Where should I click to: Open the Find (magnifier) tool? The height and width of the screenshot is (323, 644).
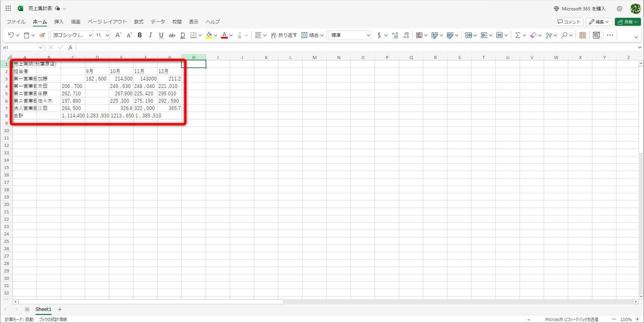tap(565, 35)
